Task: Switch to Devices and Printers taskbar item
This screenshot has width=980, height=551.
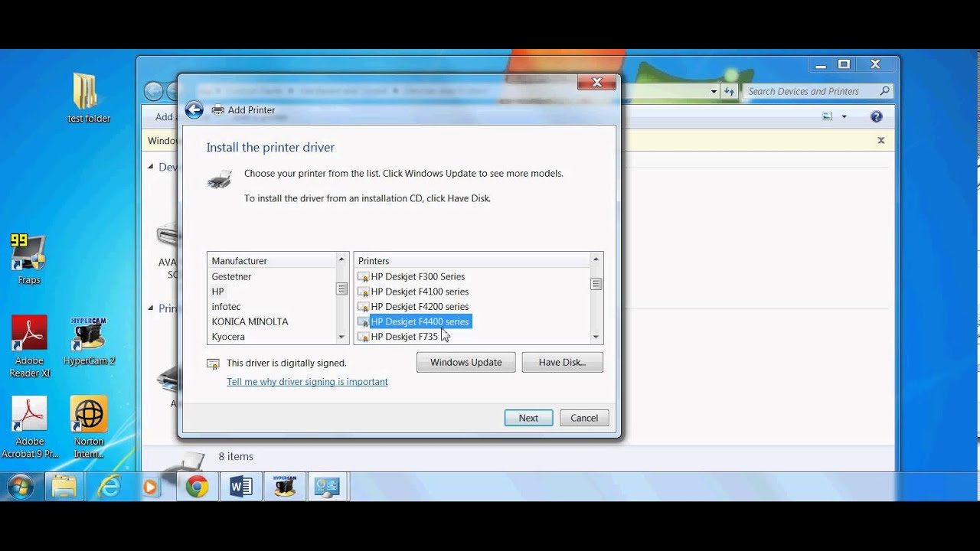Action: [x=328, y=487]
